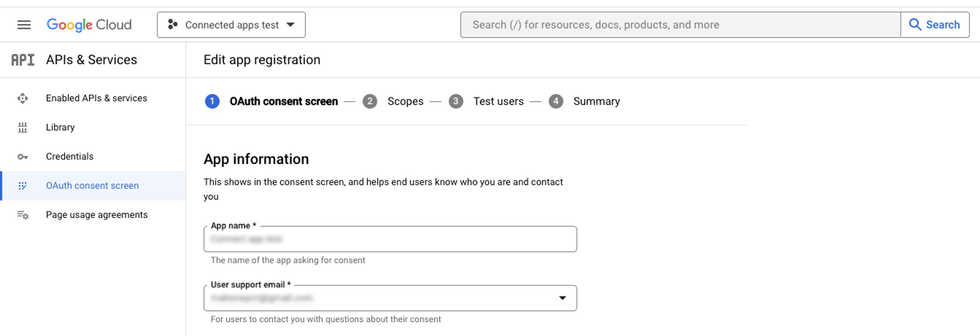Go to the Summary step
Screen dimensions: 980x336
pyautogui.click(x=596, y=101)
